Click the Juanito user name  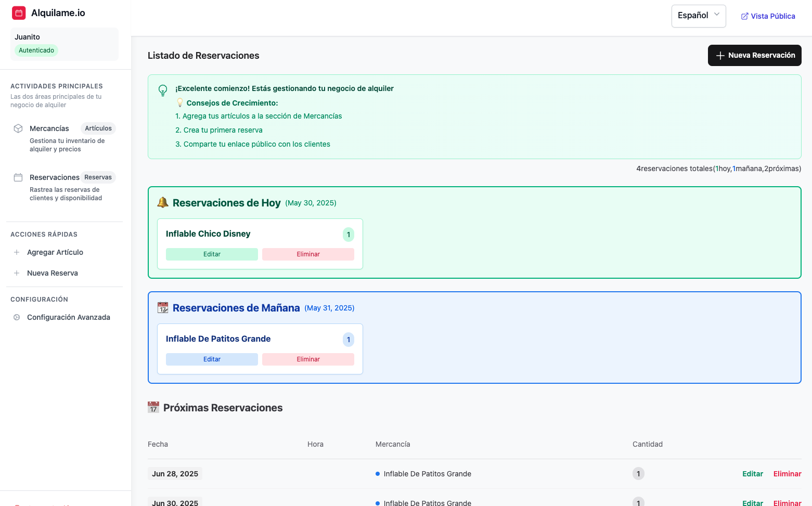coord(27,37)
